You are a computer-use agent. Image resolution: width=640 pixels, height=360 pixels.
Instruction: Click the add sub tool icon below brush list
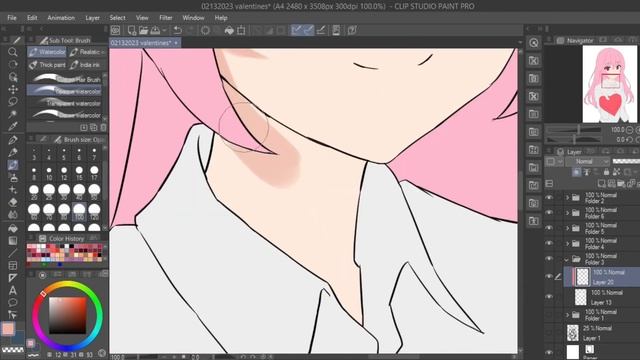click(x=84, y=127)
